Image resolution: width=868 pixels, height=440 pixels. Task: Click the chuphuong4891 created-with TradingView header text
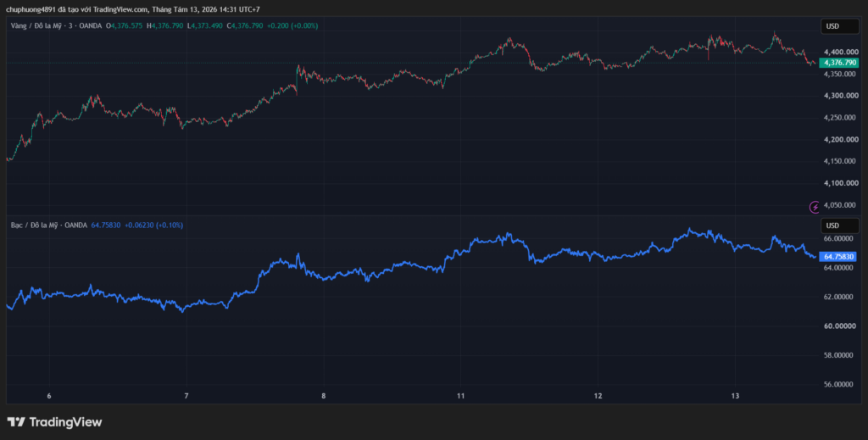(133, 9)
